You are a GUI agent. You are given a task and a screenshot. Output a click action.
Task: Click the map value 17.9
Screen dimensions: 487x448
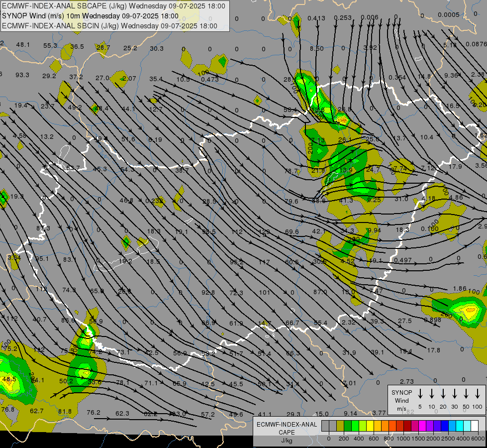point(455,167)
